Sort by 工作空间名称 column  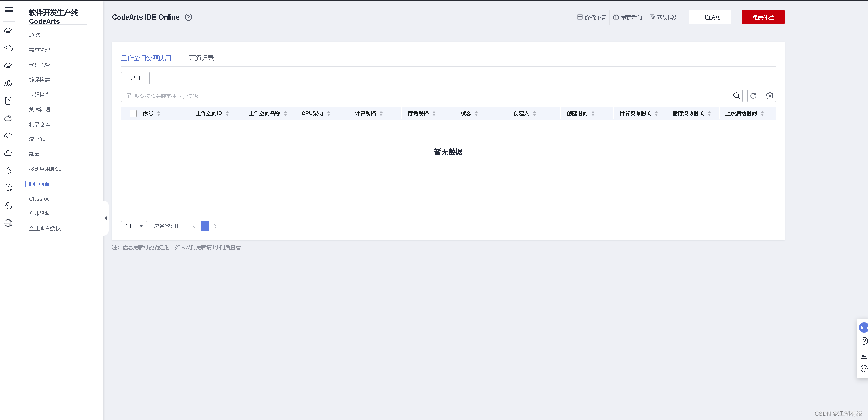click(285, 113)
